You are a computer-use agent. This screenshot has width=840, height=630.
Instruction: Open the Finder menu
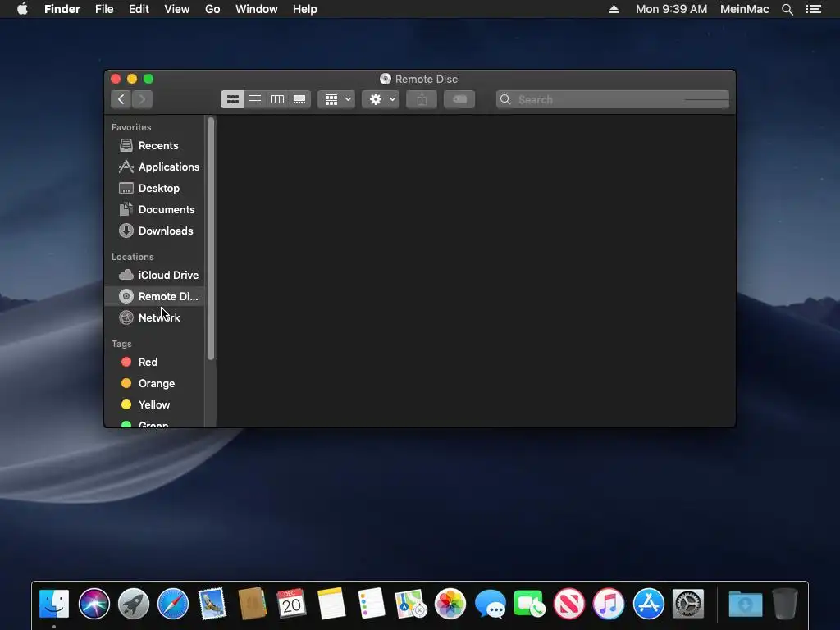[62, 9]
